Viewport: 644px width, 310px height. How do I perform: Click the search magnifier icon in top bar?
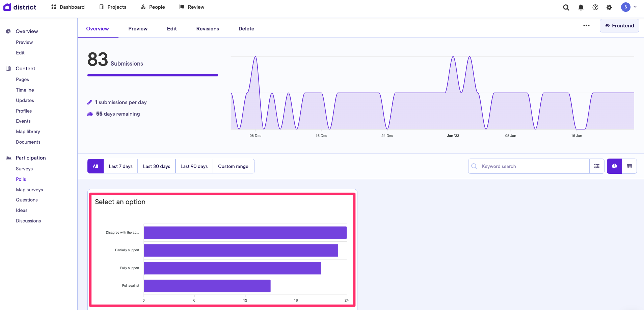[566, 7]
